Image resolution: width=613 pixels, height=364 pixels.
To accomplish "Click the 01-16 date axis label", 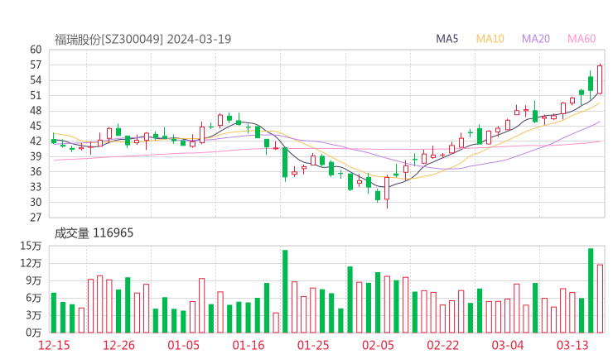I will pos(249,345).
